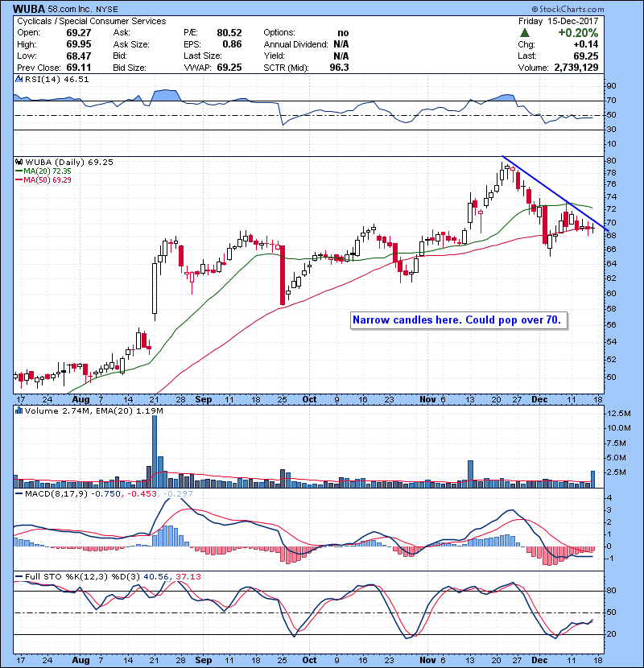Click the SCTR (Mid) value 96.3
The image size is (644, 668).
[339, 68]
